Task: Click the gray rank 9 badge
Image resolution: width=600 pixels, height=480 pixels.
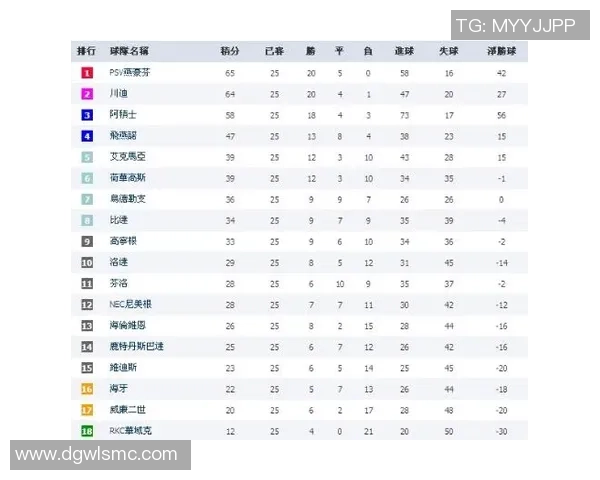Action: tap(87, 241)
